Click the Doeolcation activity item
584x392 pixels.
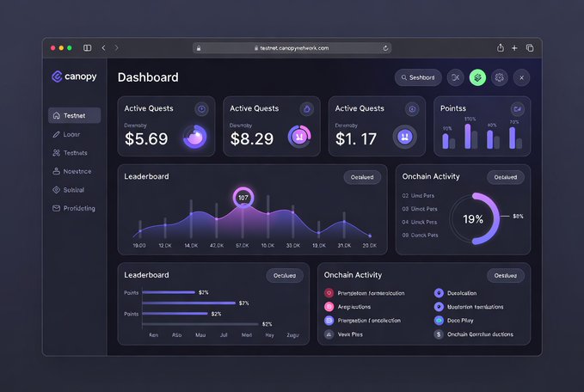[456, 293]
